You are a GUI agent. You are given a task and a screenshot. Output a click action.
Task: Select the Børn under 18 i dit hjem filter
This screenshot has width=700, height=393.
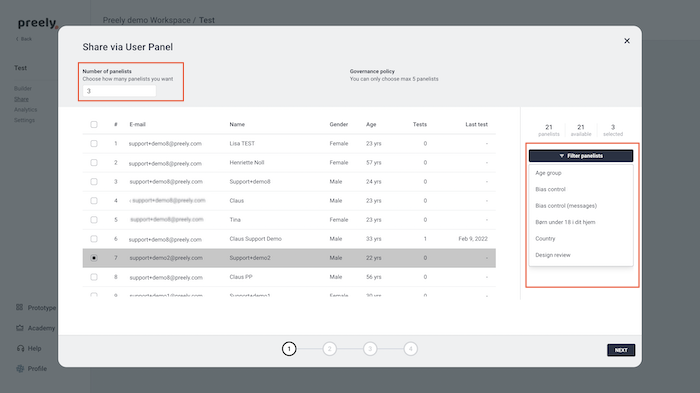coord(565,222)
